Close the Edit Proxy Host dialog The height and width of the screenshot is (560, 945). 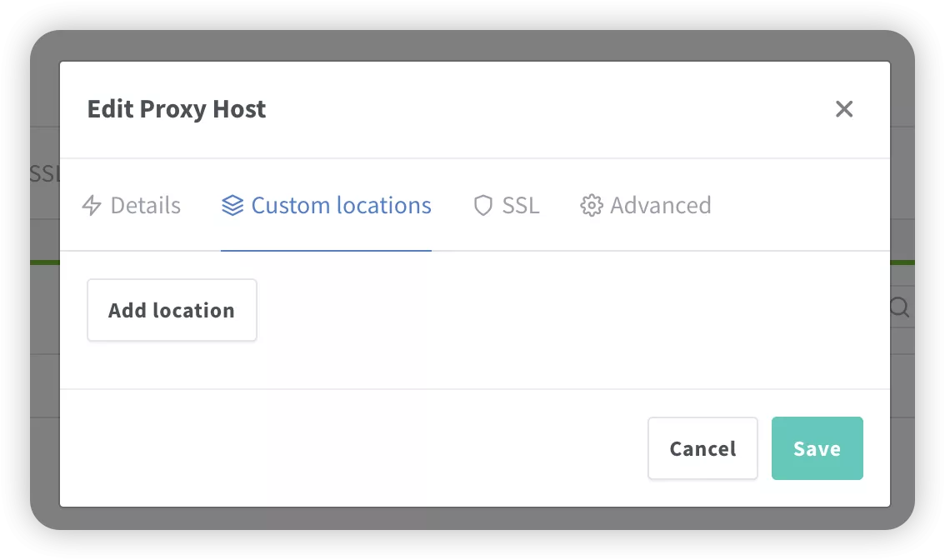(844, 109)
